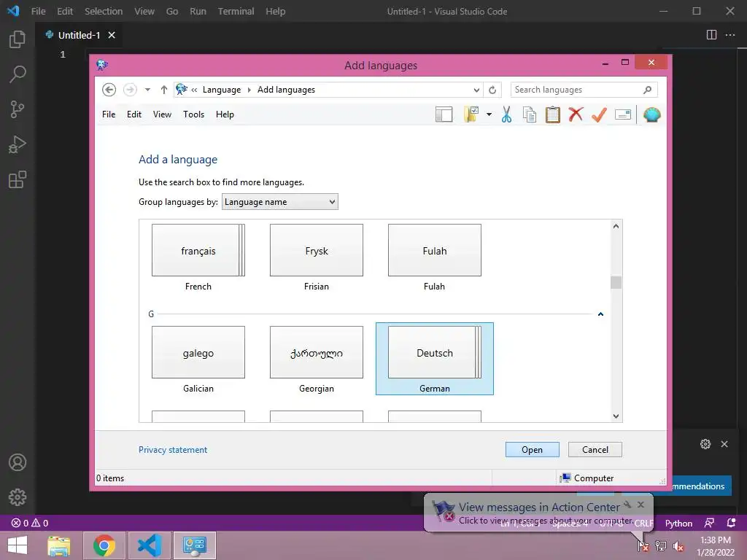This screenshot has width=747, height=560.
Task: Click the VS Code feedback status icon
Action: (x=709, y=523)
